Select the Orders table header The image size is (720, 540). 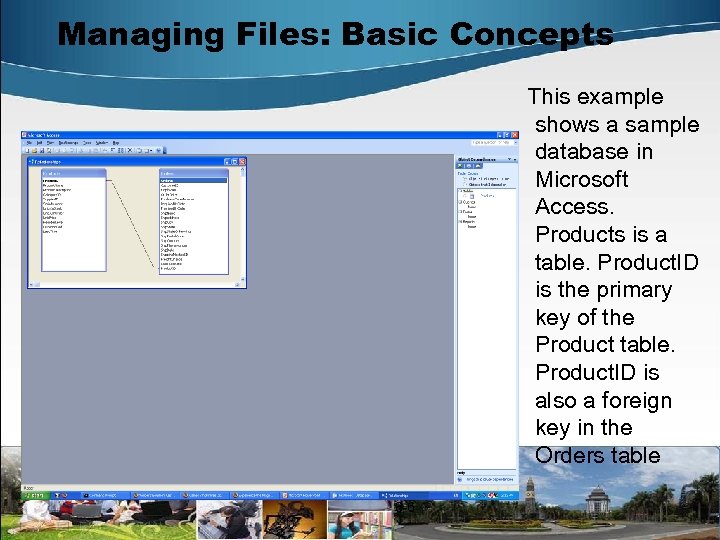click(194, 174)
